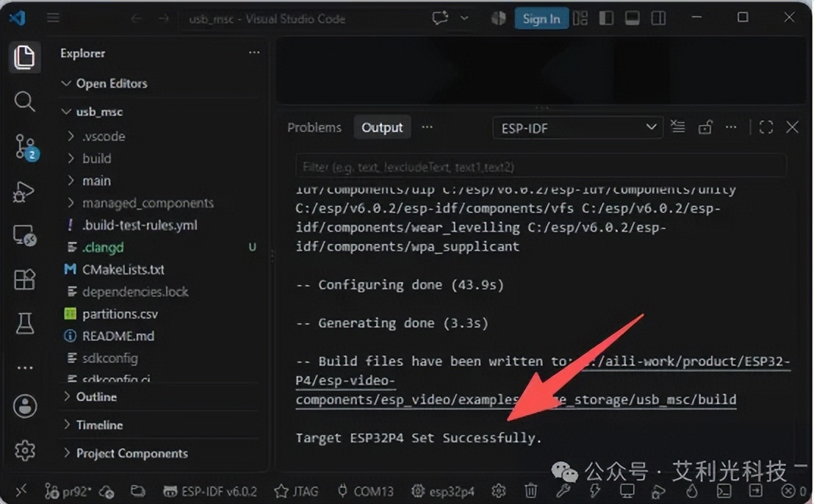Expand the managed_components folder
814x504 pixels.
click(x=148, y=203)
